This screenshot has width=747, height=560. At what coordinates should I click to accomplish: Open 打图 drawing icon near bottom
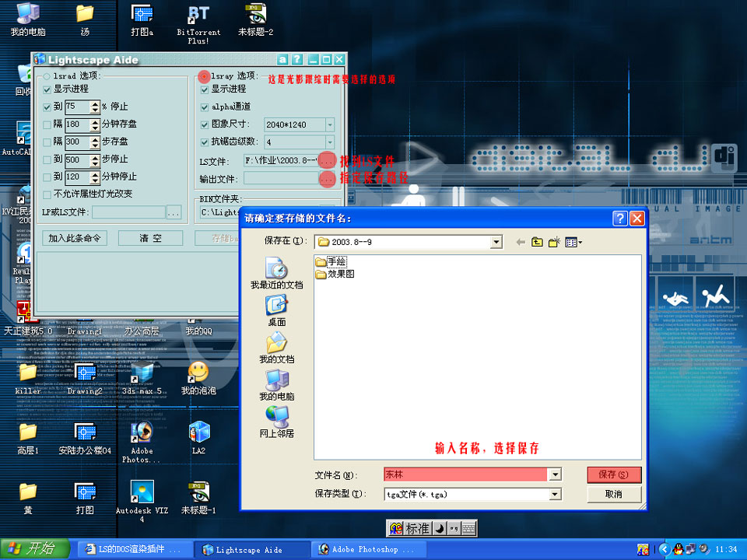85,498
